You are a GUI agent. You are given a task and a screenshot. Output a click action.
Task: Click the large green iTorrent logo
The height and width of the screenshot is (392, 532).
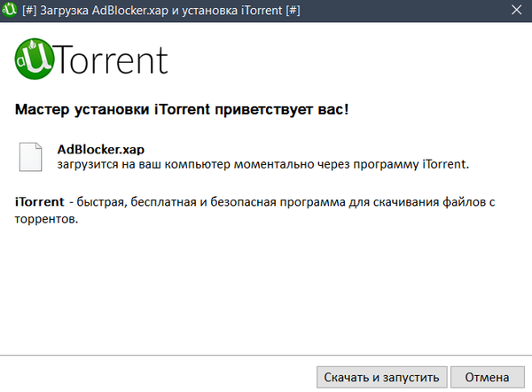coord(35,59)
